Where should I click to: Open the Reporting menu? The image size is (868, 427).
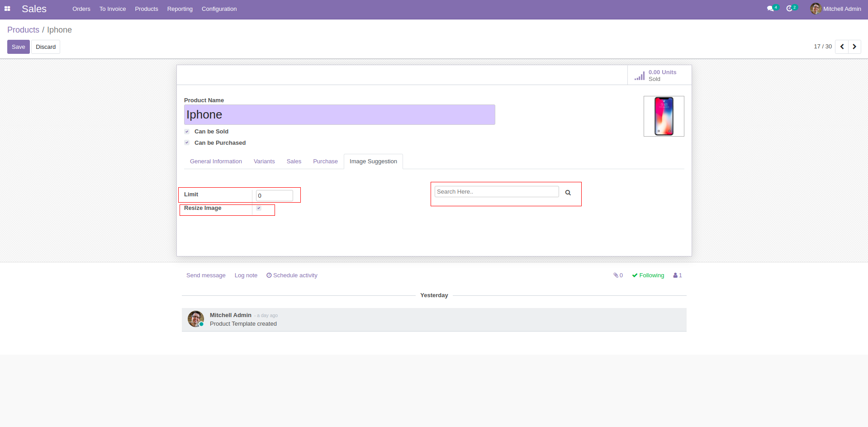(180, 9)
